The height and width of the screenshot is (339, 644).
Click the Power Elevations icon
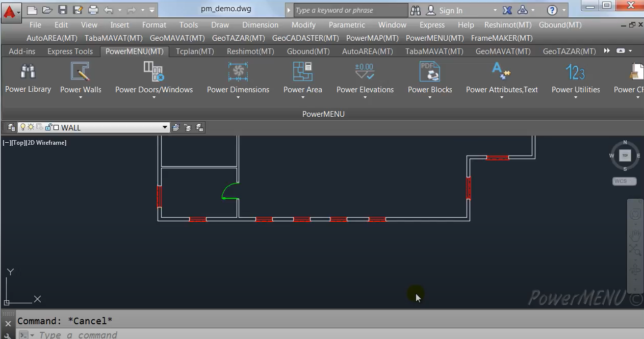point(365,71)
